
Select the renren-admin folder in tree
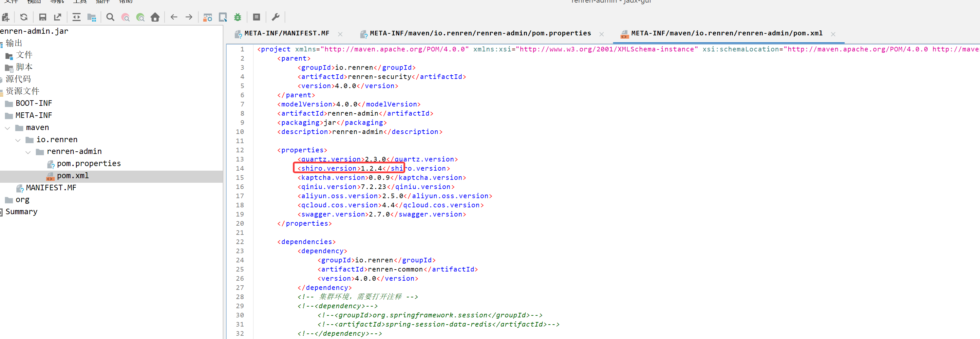pos(74,151)
